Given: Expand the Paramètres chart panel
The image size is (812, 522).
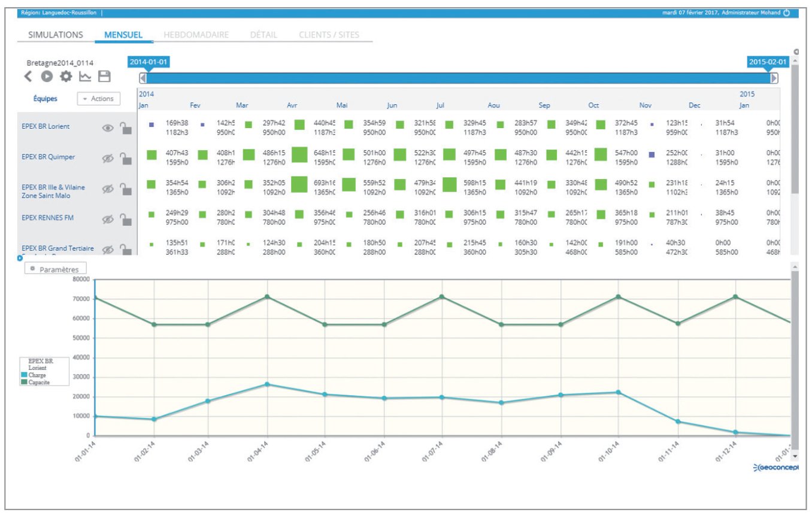Looking at the screenshot, I should point(56,269).
